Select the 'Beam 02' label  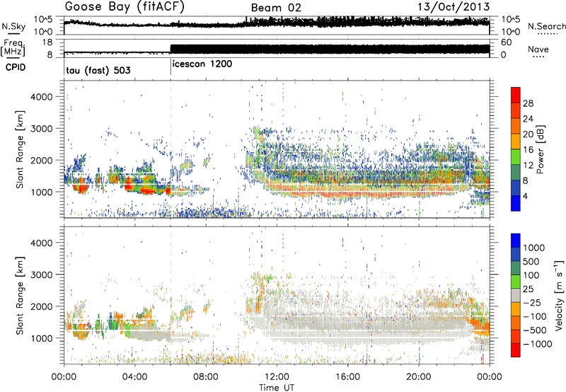[276, 8]
